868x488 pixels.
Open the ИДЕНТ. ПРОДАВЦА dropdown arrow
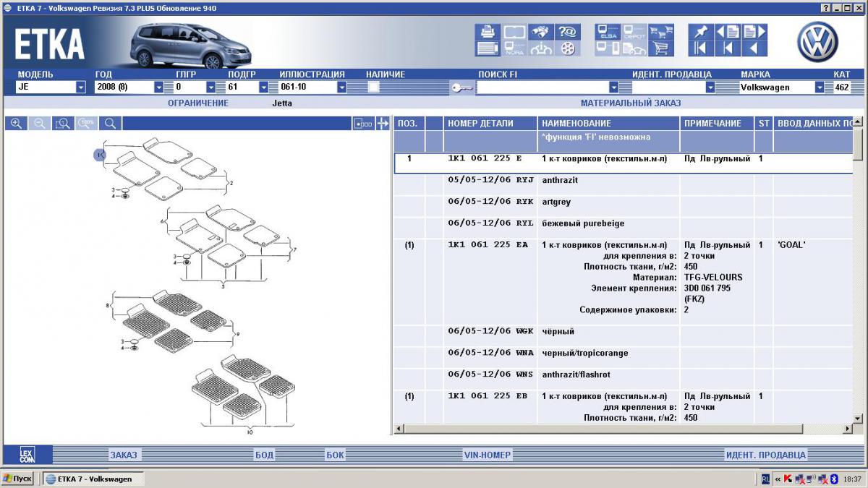click(710, 87)
